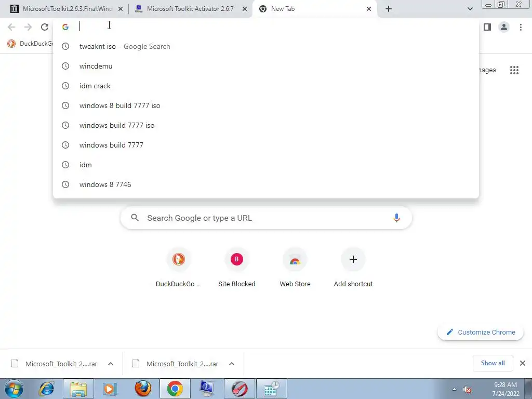Open the Windows Start button
Screen dimensions: 532x399
coord(14,389)
